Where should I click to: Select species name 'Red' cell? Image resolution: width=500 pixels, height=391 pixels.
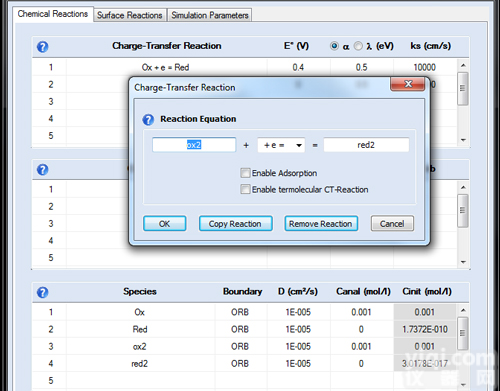pyautogui.click(x=140, y=329)
